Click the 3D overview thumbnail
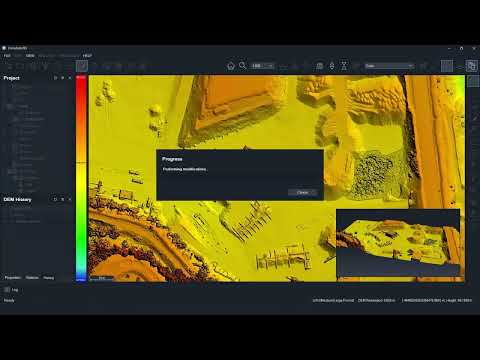This screenshot has width=480, height=360. tap(398, 243)
